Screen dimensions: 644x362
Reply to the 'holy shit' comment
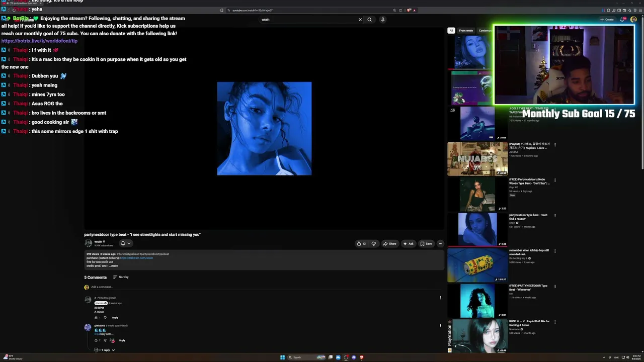(x=122, y=340)
